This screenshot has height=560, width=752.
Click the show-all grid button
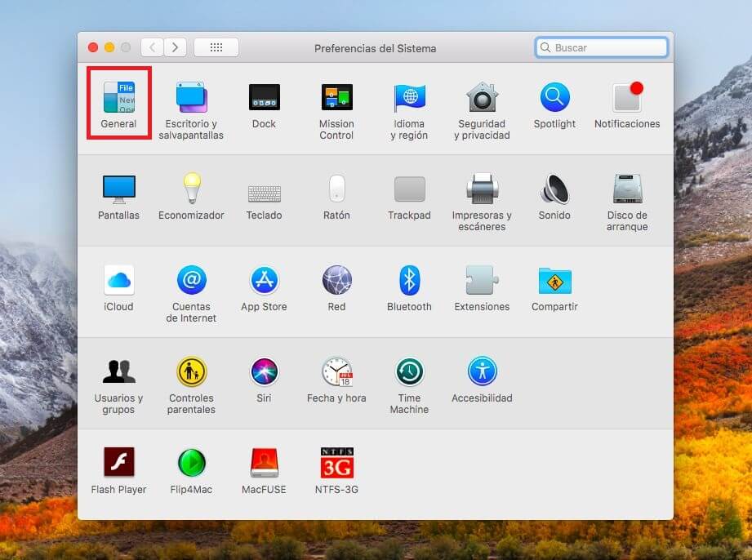pos(216,47)
